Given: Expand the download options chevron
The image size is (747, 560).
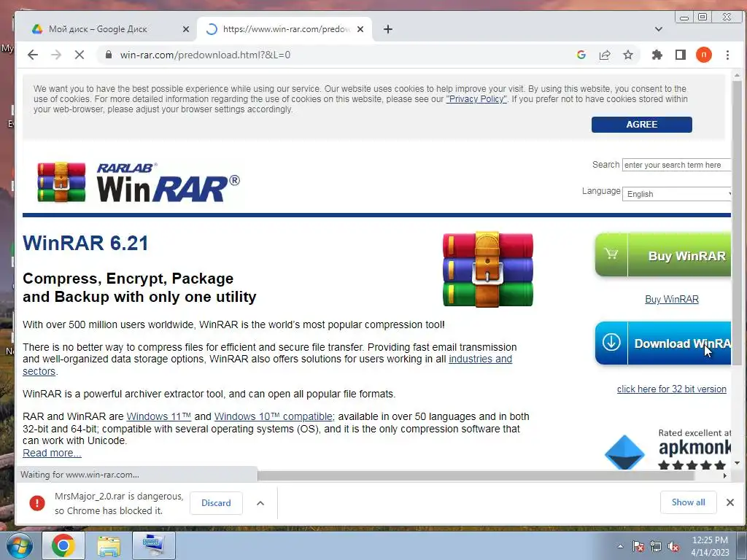Looking at the screenshot, I should 260,503.
